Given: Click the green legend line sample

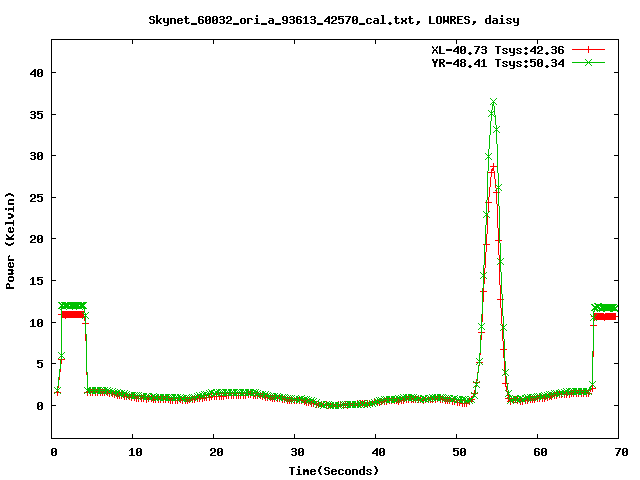Looking at the screenshot, I should coord(588,62).
